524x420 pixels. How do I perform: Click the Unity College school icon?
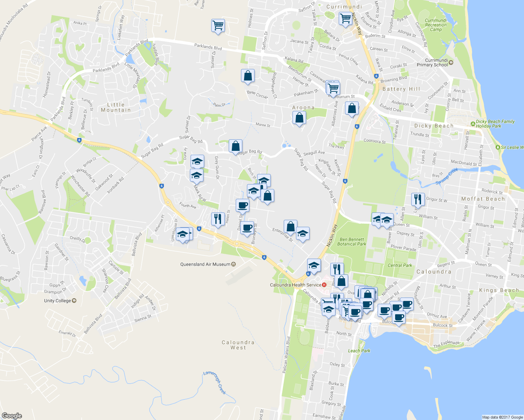click(x=74, y=301)
